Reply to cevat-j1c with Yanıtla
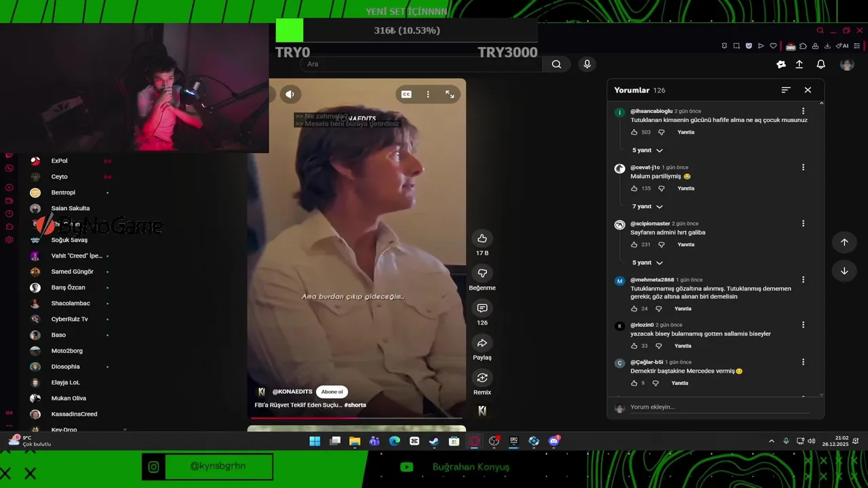868x488 pixels. [686, 188]
